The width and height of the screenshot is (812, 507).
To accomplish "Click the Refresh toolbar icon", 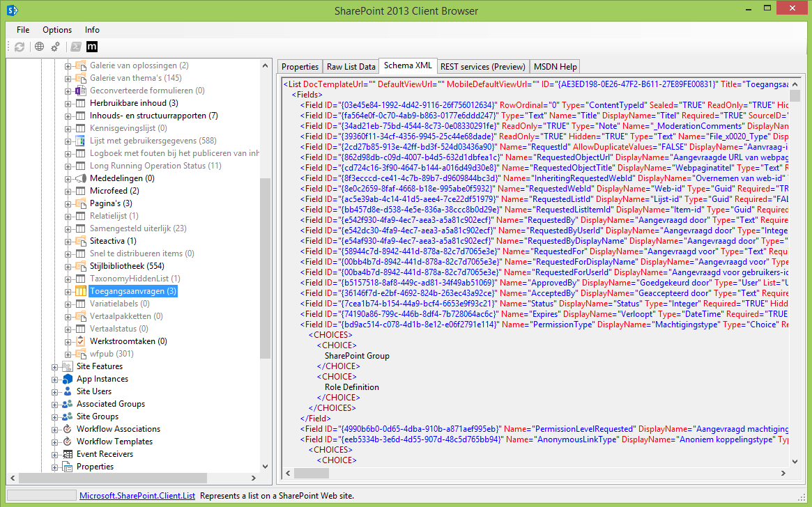I will pos(20,47).
